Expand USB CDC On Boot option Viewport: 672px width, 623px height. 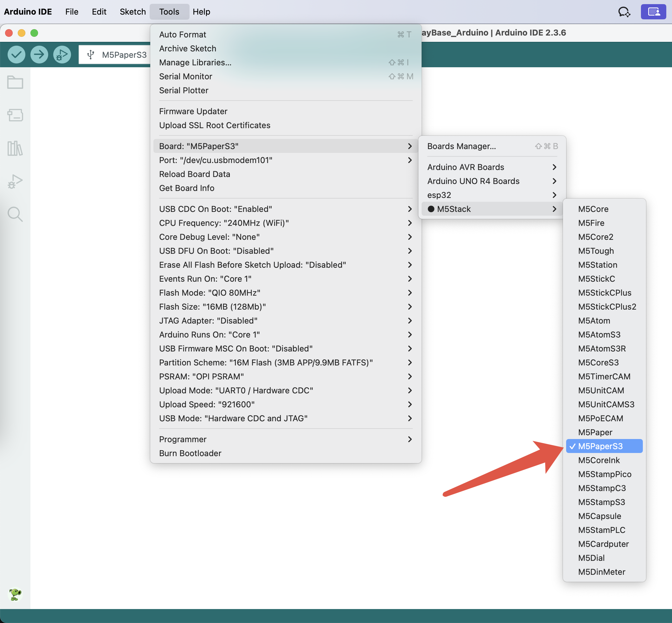(286, 209)
